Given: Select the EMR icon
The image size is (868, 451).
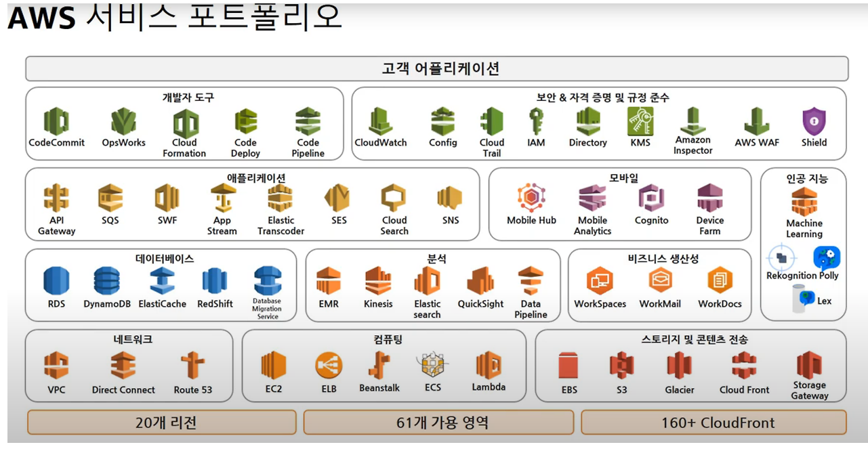Looking at the screenshot, I should 329,281.
